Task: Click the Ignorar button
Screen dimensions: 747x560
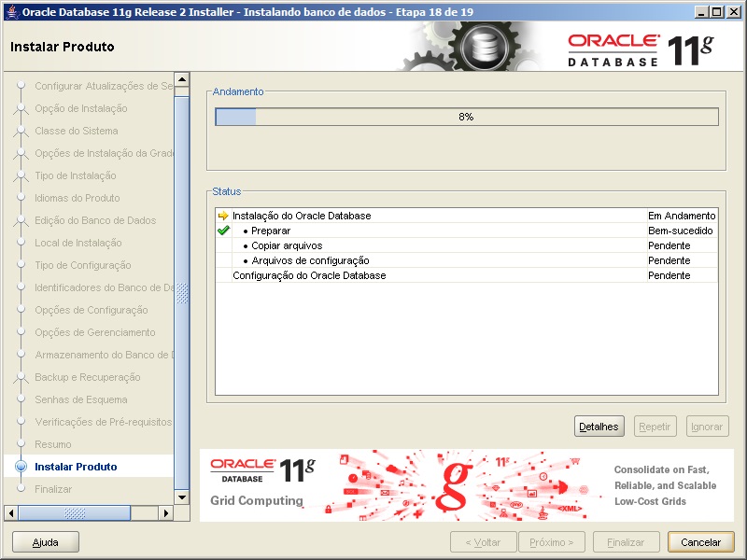Action: [x=707, y=427]
